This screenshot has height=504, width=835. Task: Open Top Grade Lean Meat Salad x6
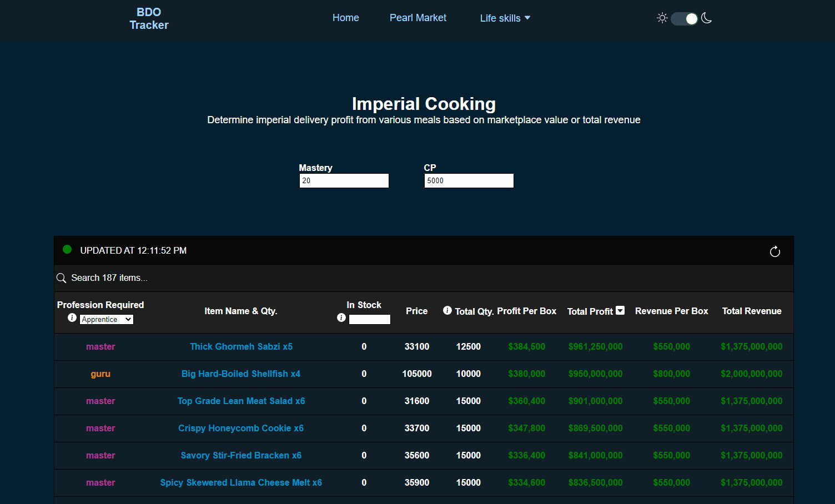[241, 401]
